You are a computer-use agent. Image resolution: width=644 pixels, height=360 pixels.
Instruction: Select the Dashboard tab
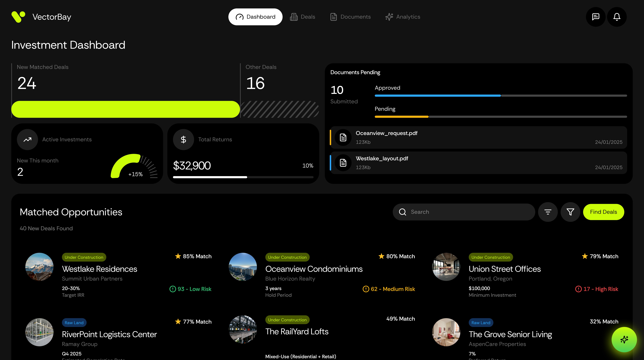tap(255, 17)
